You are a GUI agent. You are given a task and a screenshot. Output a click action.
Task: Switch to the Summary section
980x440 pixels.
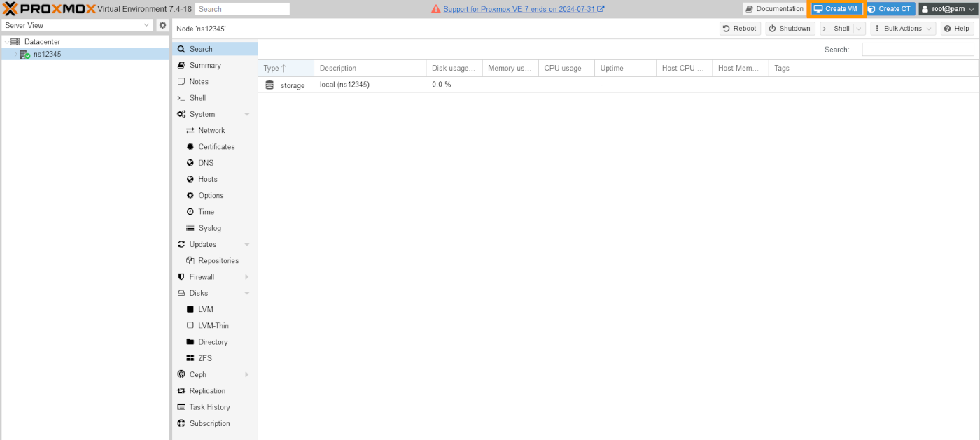(204, 65)
